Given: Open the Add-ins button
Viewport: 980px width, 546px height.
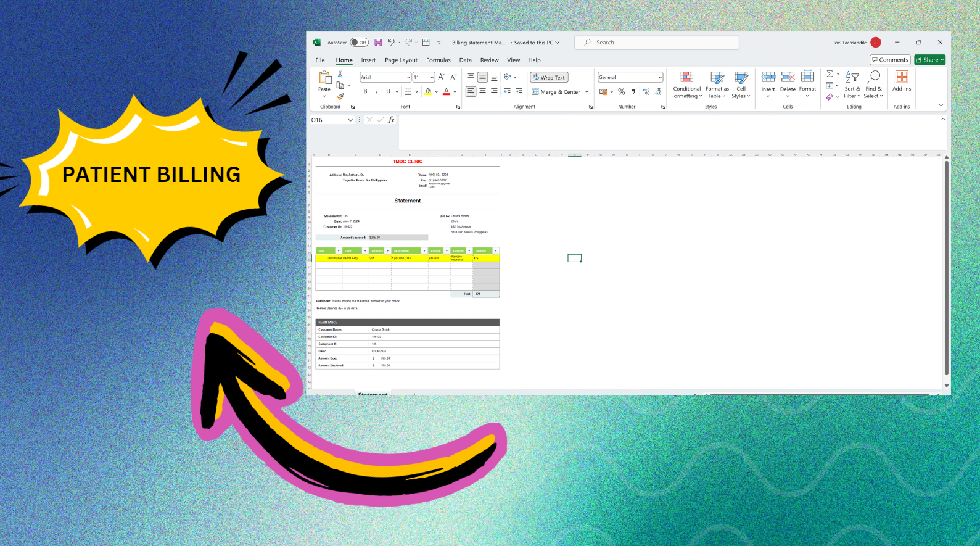Looking at the screenshot, I should pos(902,81).
